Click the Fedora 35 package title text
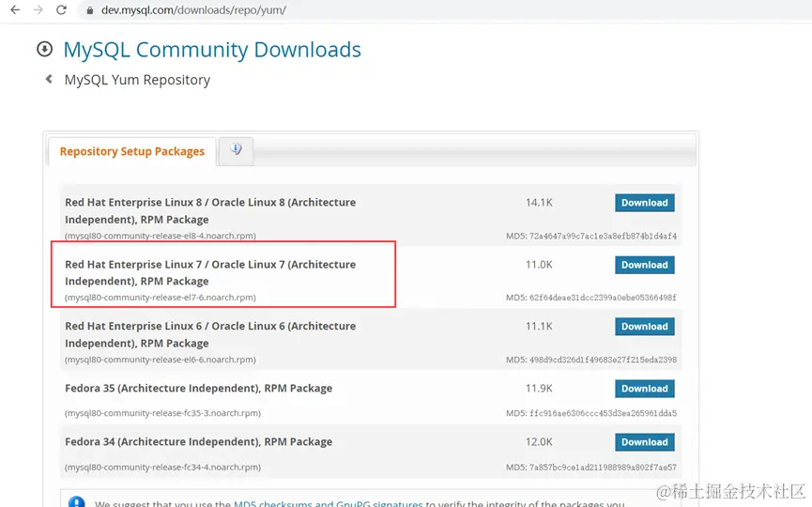This screenshot has width=812, height=507. [x=198, y=389]
